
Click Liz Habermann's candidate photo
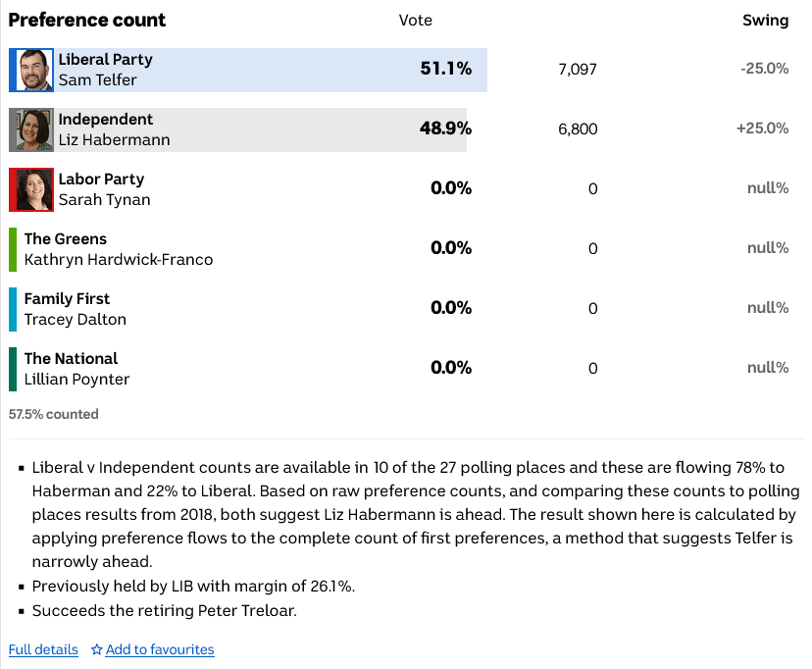(x=31, y=129)
